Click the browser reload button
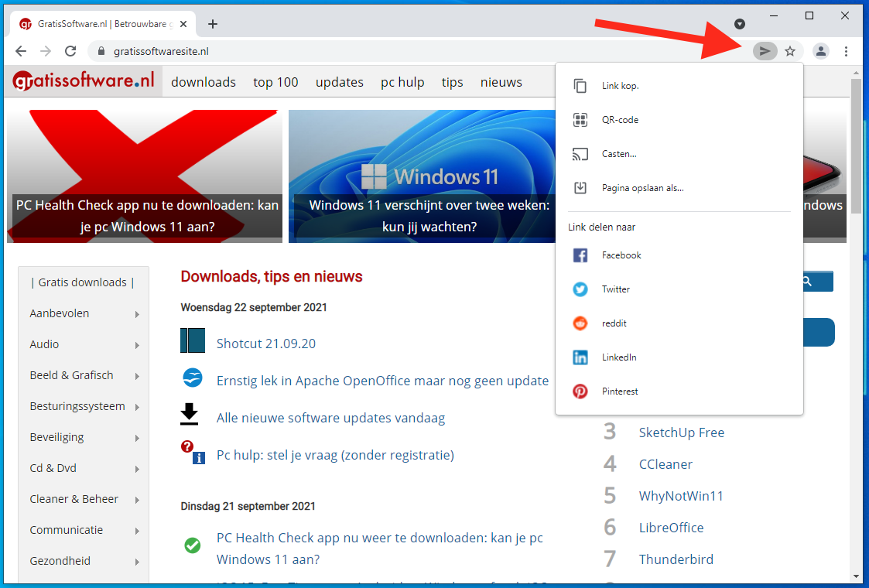 (x=70, y=51)
